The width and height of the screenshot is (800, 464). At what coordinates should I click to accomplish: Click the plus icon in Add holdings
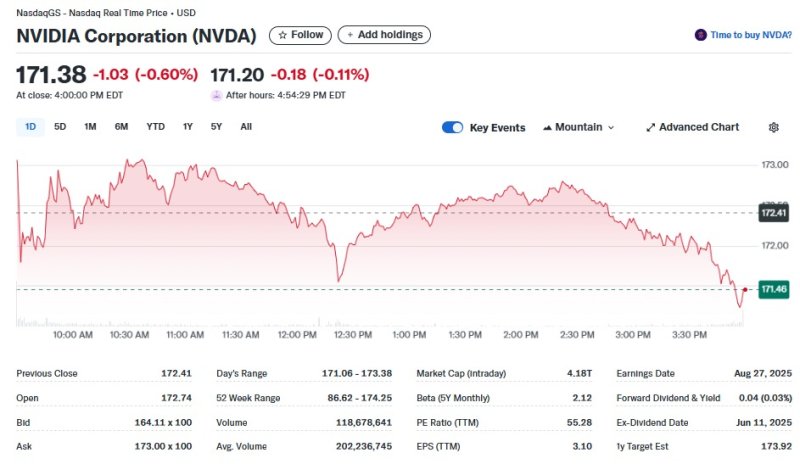point(350,35)
